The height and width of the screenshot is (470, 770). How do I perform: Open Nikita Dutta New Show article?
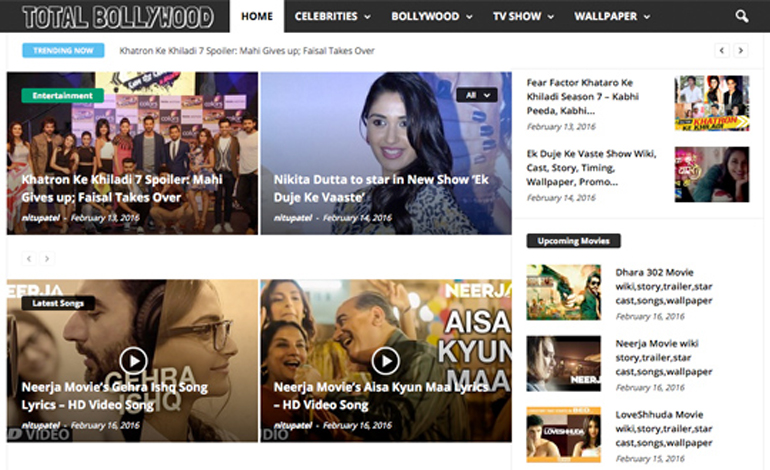pos(381,188)
